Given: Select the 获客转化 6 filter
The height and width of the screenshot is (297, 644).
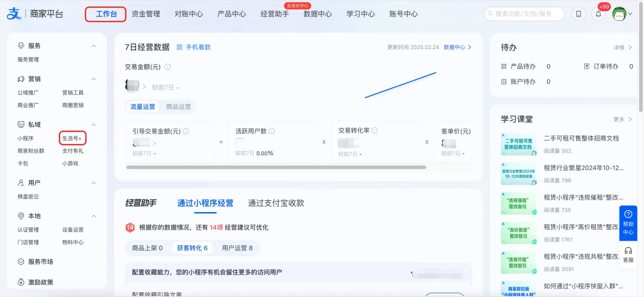Looking at the screenshot, I should [x=192, y=248].
